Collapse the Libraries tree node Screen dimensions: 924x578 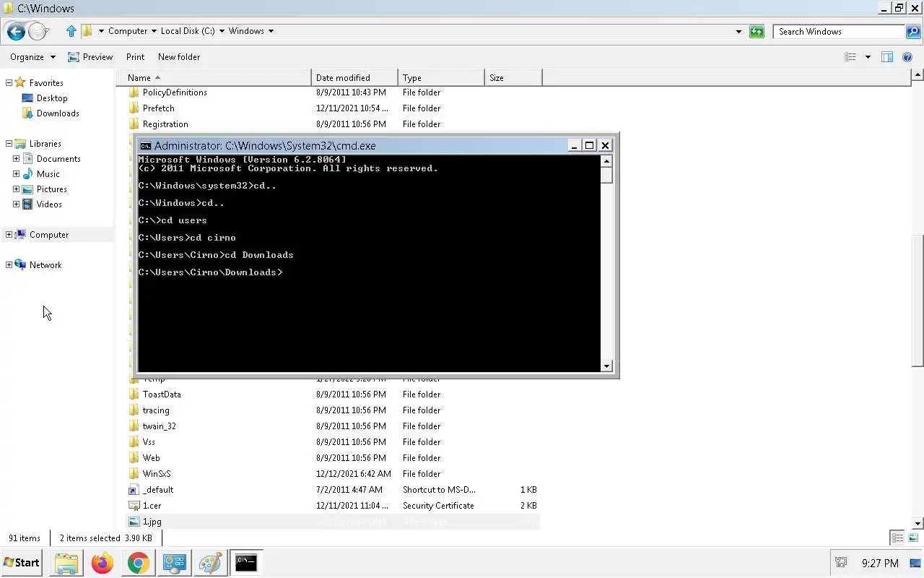[9, 144]
